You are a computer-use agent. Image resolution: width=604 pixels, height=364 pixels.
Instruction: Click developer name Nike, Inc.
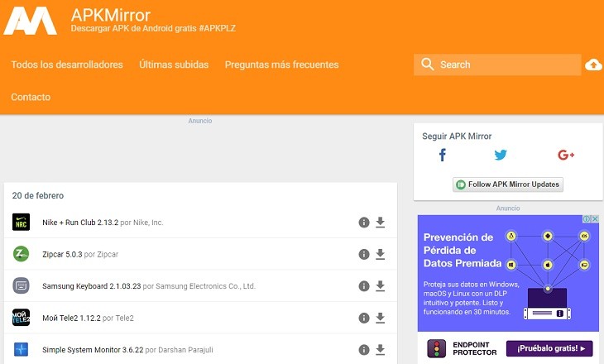coord(148,223)
